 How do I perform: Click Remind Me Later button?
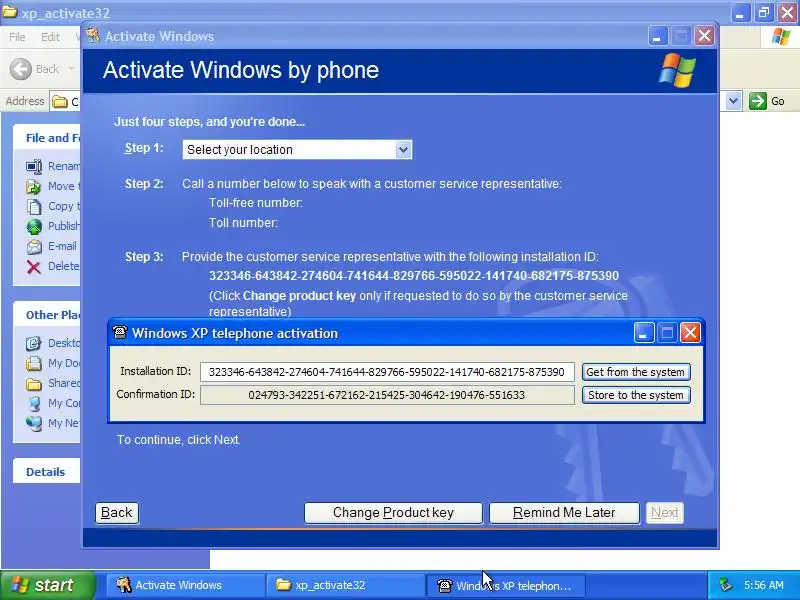pos(564,512)
